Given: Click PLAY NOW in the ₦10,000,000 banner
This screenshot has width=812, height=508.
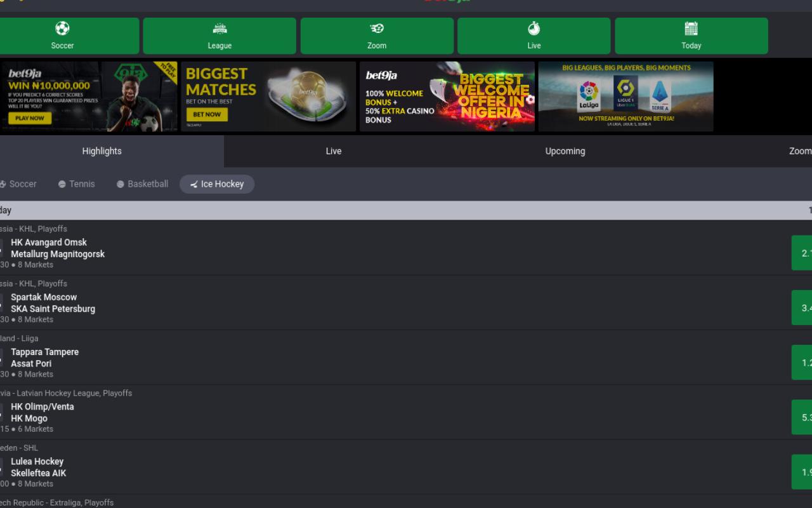Looking at the screenshot, I should (30, 118).
